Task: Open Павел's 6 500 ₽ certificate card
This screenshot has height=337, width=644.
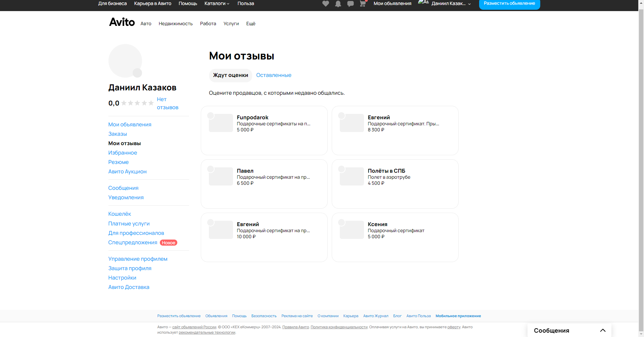Action: [264, 184]
